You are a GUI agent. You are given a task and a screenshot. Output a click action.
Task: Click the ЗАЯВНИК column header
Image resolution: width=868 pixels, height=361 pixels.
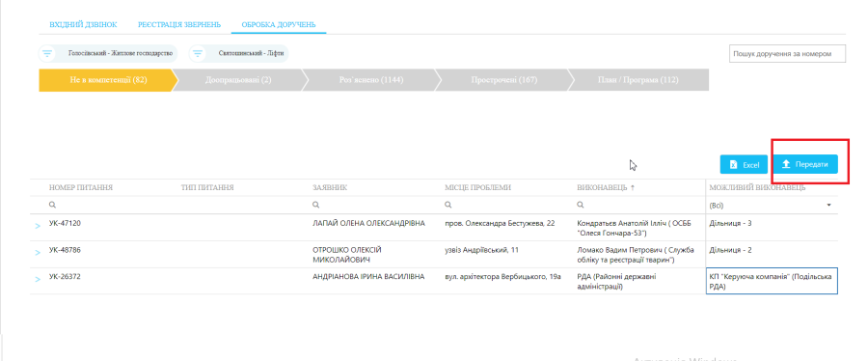(330, 187)
